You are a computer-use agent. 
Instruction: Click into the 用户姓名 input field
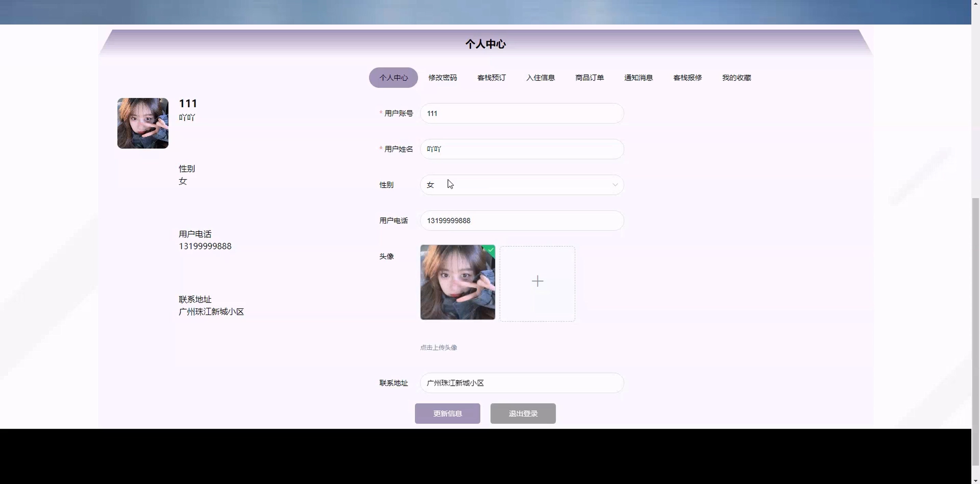[521, 149]
